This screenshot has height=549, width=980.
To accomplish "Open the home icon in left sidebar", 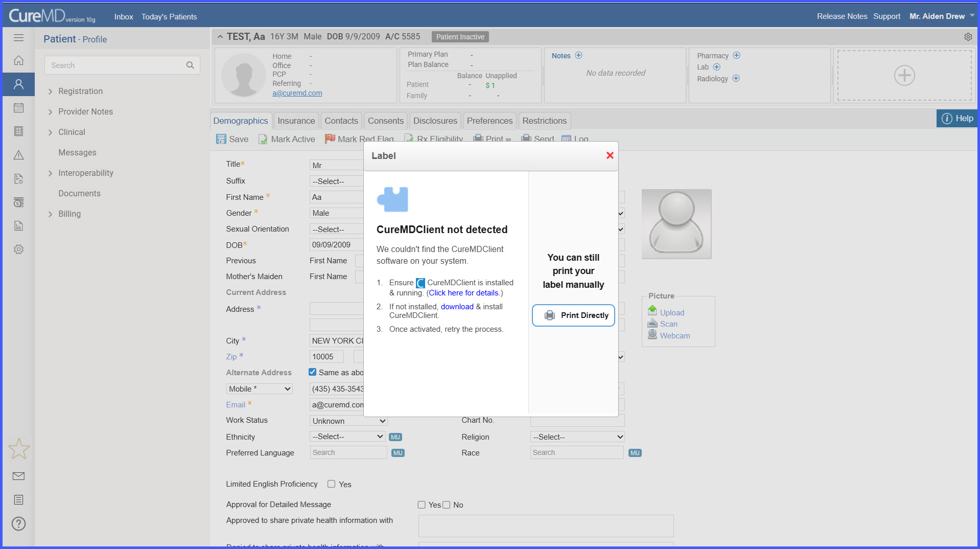I will tap(19, 60).
